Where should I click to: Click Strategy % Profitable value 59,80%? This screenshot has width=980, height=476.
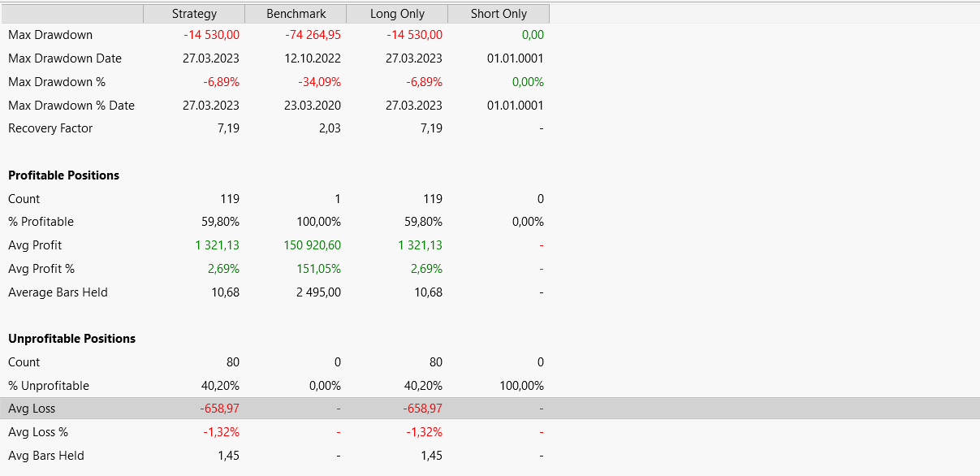220,222
